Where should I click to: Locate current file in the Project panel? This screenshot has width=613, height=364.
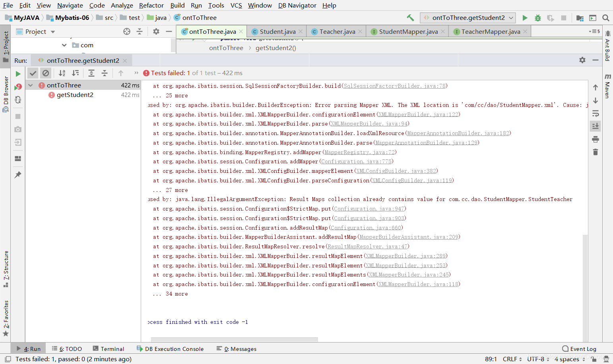[x=127, y=31]
